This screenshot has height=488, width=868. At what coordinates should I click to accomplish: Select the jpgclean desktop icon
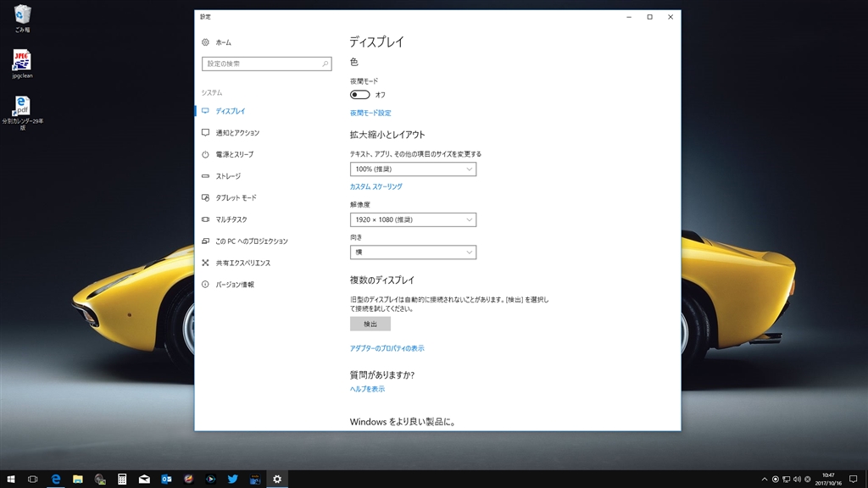pyautogui.click(x=22, y=64)
